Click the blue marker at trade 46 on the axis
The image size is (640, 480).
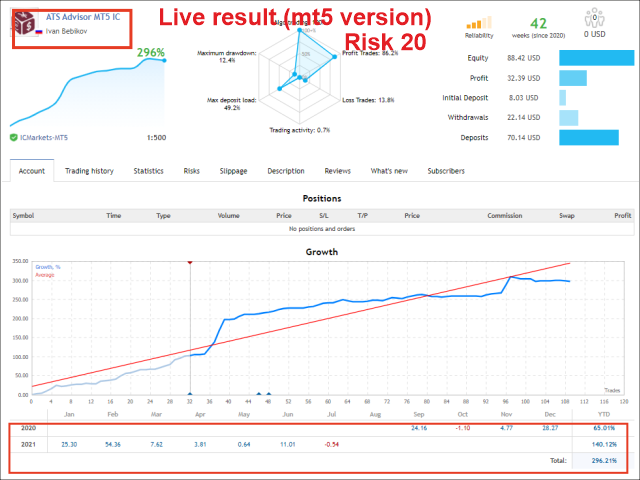click(x=259, y=394)
